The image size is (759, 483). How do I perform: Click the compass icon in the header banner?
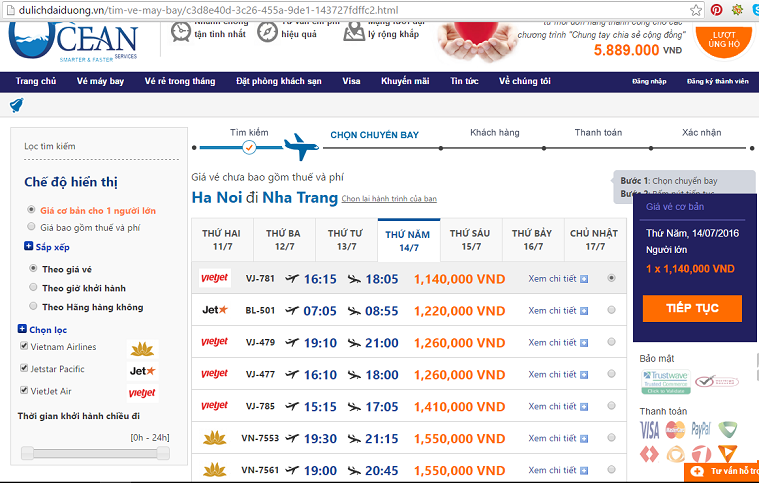(267, 32)
